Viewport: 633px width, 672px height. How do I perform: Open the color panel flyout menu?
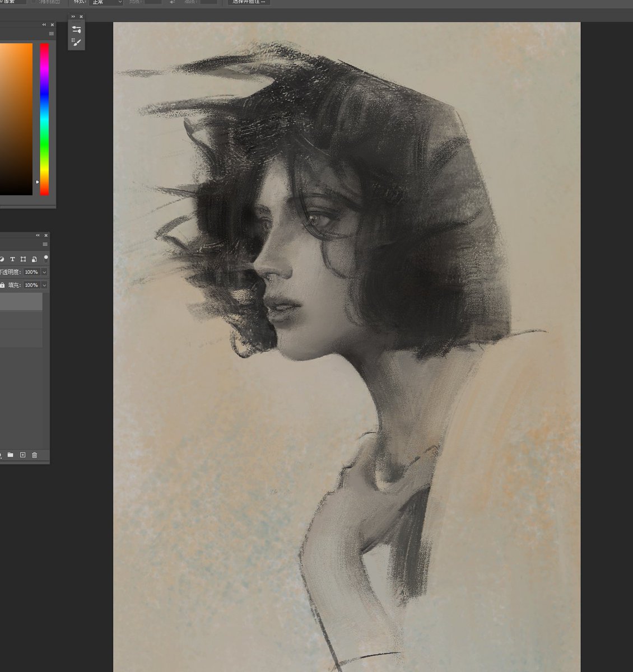point(52,34)
